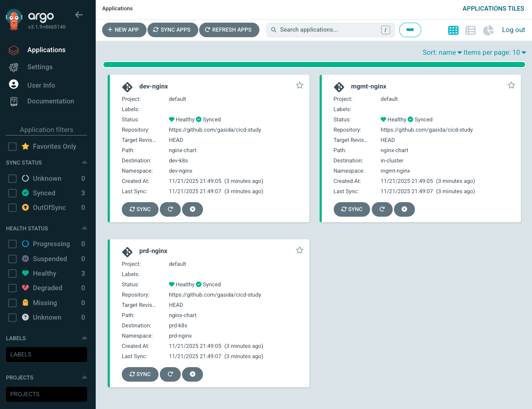Delete the dev-nginx application
532x409 pixels.
click(x=192, y=209)
